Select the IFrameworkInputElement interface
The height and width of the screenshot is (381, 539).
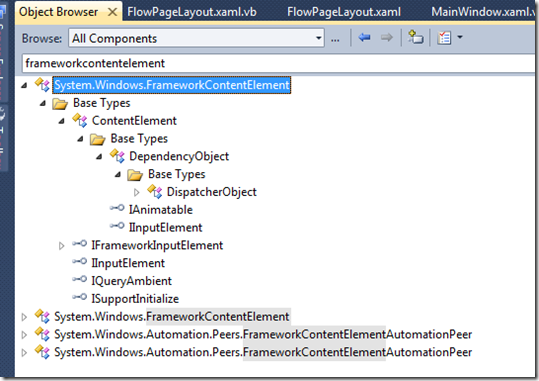[157, 246]
